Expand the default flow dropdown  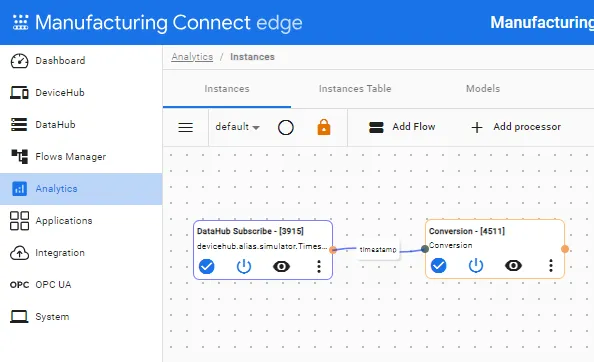click(238, 127)
